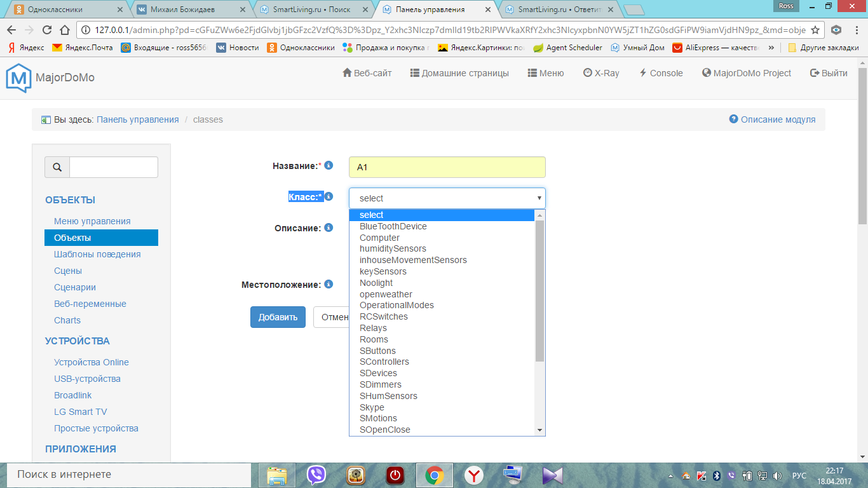Focus the Название text field

(447, 167)
